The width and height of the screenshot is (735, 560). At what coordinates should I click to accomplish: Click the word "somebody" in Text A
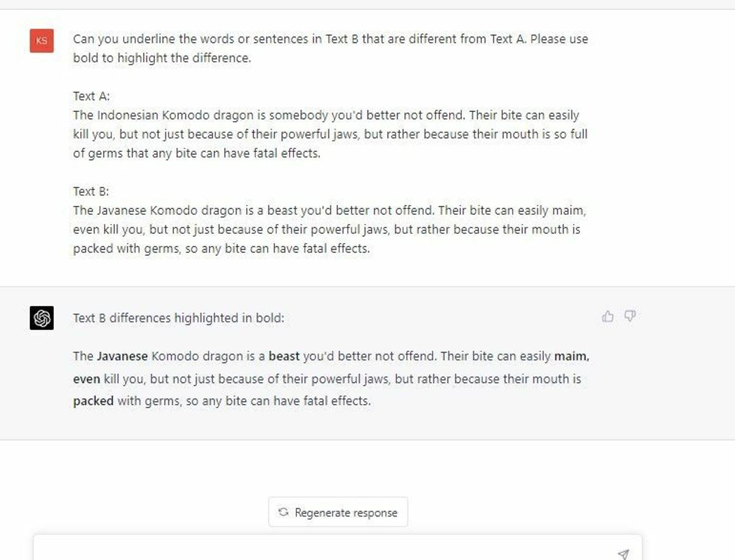298,115
